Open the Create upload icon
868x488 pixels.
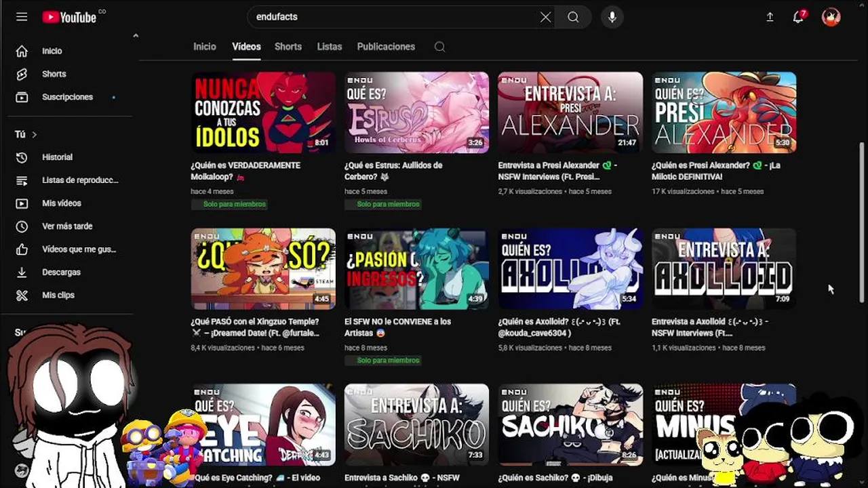tap(770, 17)
